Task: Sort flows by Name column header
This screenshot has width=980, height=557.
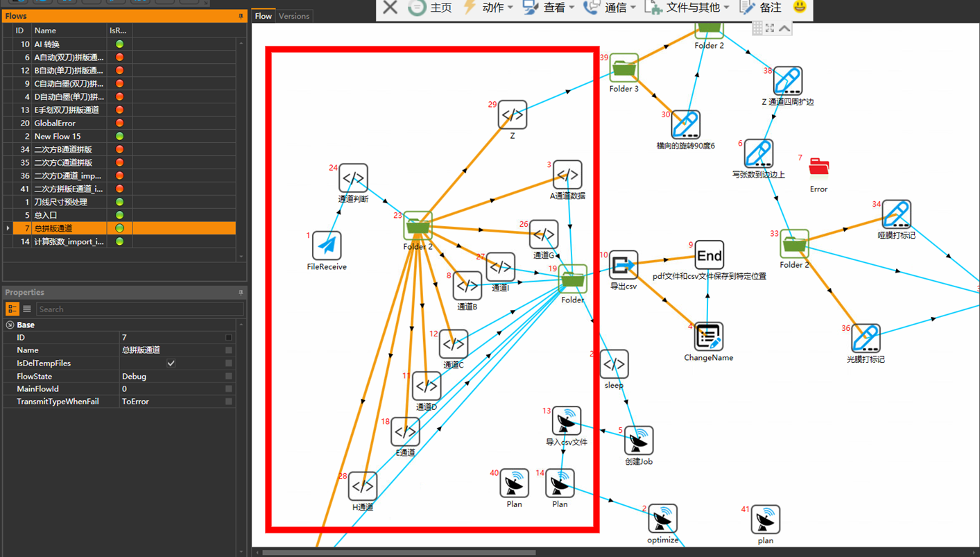Action: [69, 31]
